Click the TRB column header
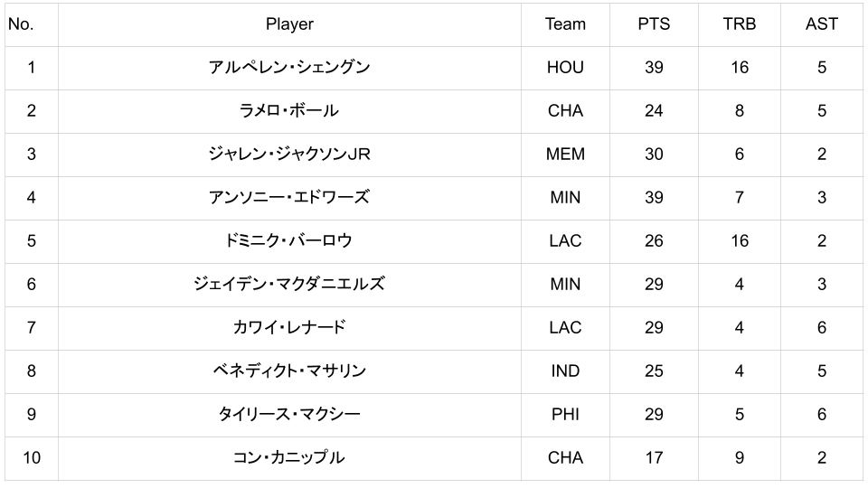The height and width of the screenshot is (488, 868). point(739,24)
